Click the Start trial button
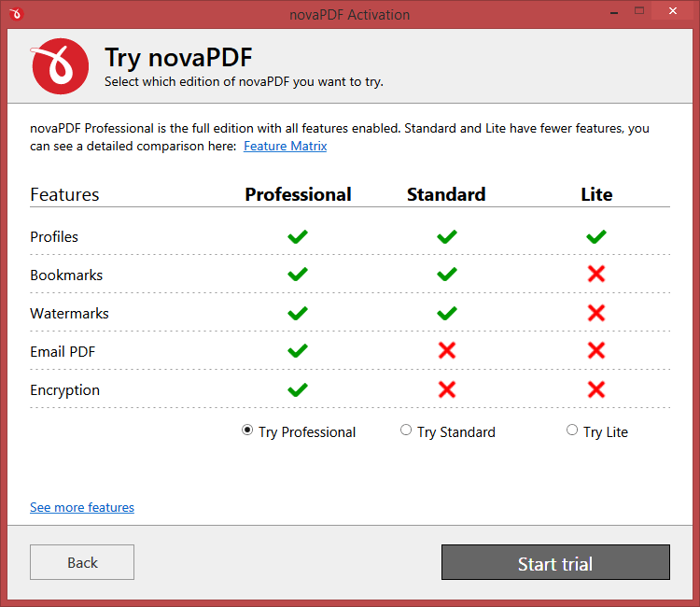The width and height of the screenshot is (700, 607). 556,562
